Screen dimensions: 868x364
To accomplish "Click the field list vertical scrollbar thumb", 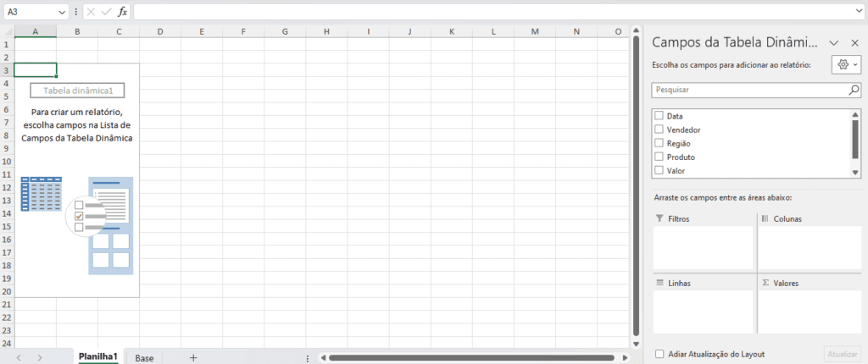I will [x=855, y=139].
